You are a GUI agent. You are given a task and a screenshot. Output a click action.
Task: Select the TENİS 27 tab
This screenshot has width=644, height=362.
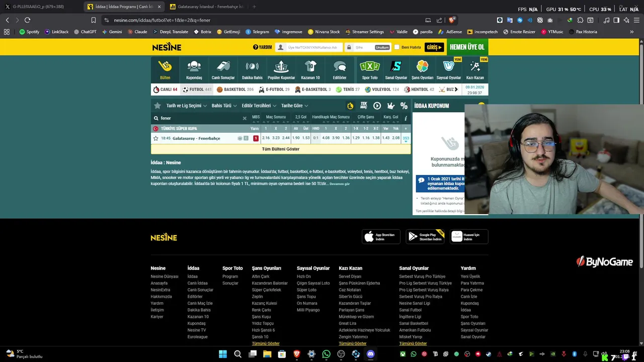pyautogui.click(x=348, y=89)
